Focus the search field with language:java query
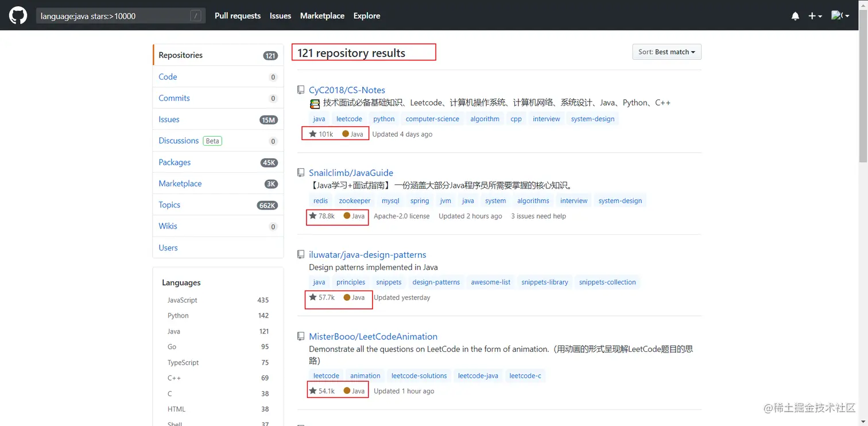 pyautogui.click(x=121, y=16)
